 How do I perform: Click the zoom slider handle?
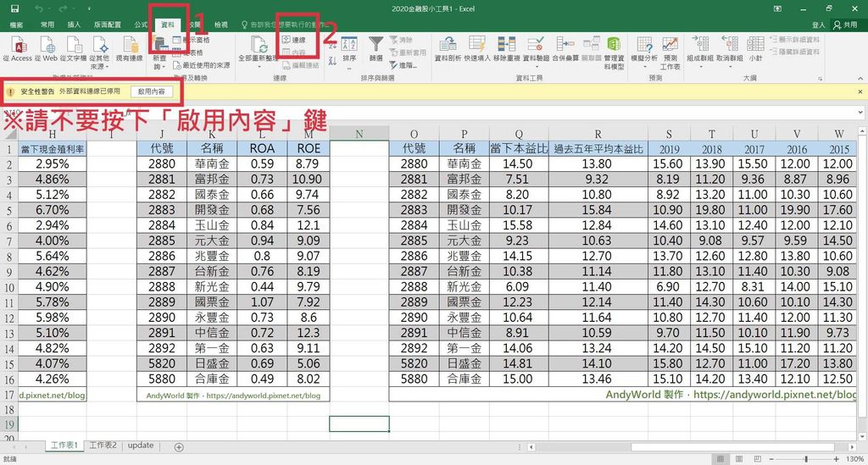(x=806, y=459)
